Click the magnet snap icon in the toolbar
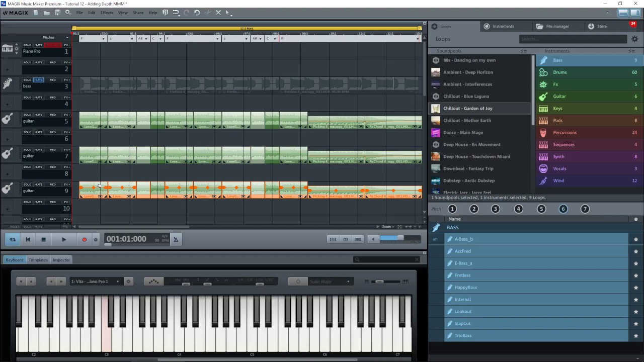 click(176, 13)
